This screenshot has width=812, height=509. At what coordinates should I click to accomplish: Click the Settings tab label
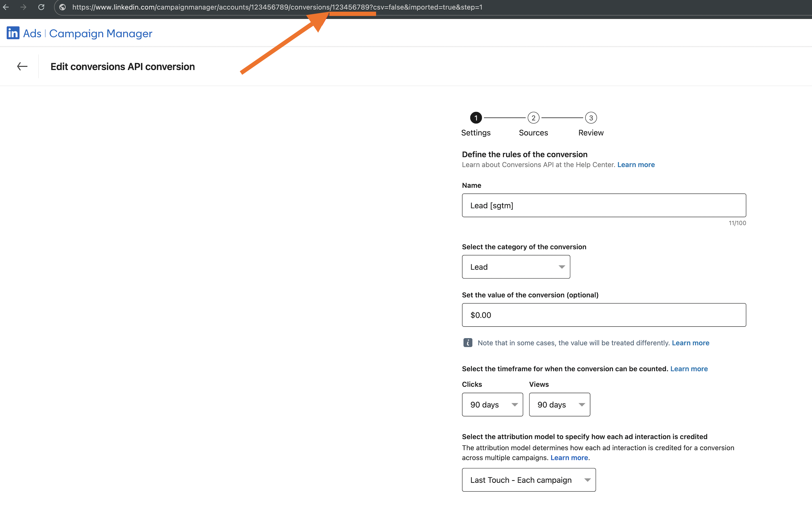click(x=476, y=133)
